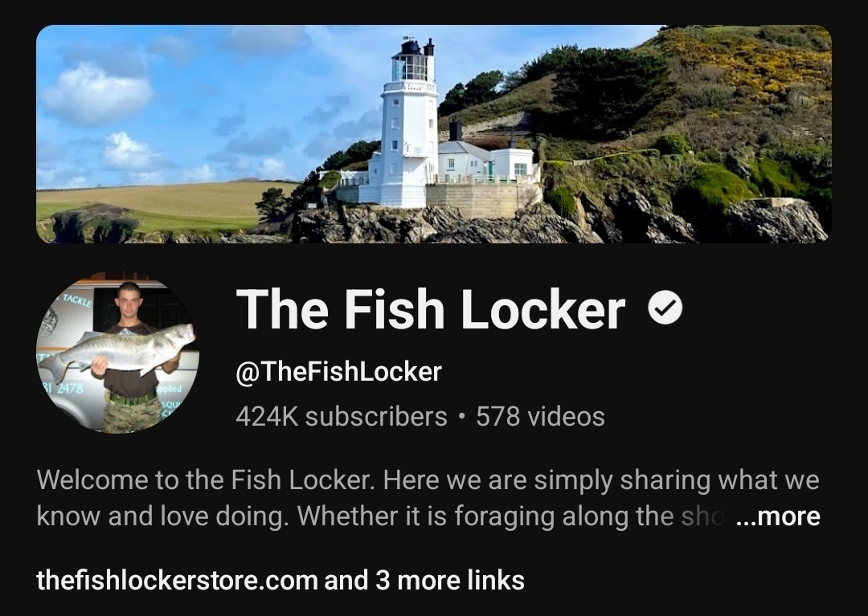Click the 424K subscribers count
The image size is (868, 616).
[341, 416]
